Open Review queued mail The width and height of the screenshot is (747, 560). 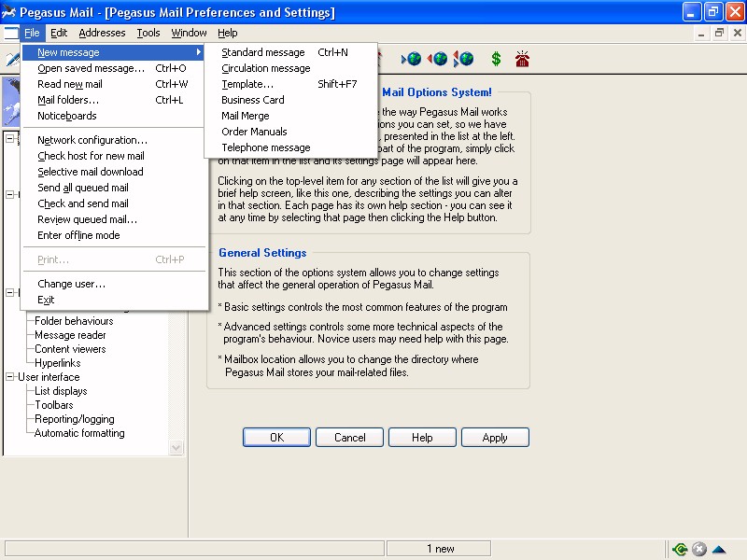coord(114,219)
